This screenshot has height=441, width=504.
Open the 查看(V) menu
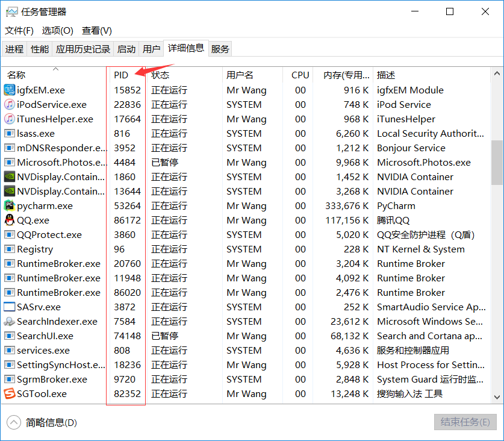[95, 31]
